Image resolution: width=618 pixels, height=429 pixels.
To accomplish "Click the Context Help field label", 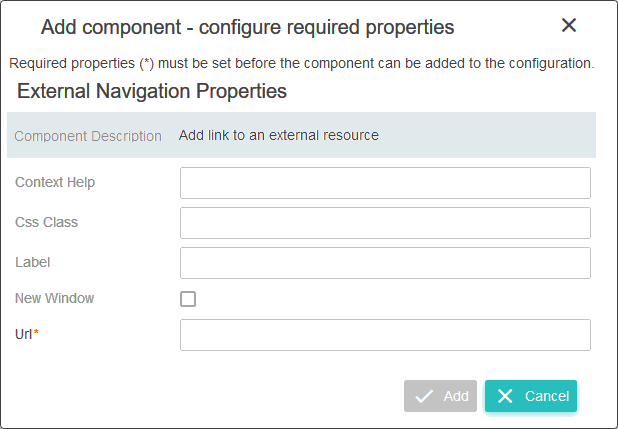I will 55,182.
